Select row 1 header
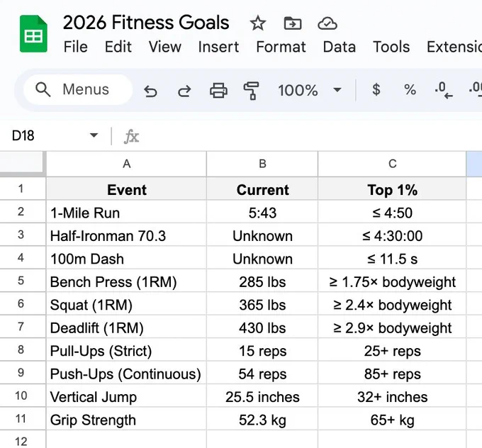The image size is (482, 448). click(x=22, y=189)
